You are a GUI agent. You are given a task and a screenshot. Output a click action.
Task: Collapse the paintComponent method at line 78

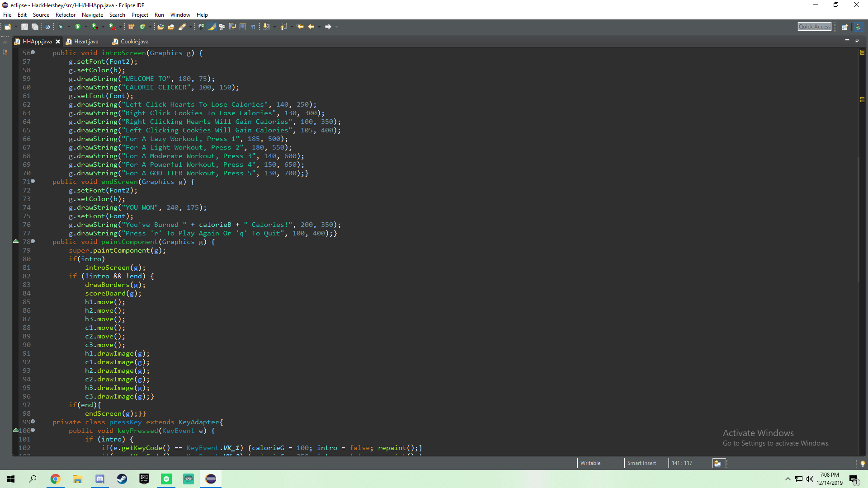33,241
